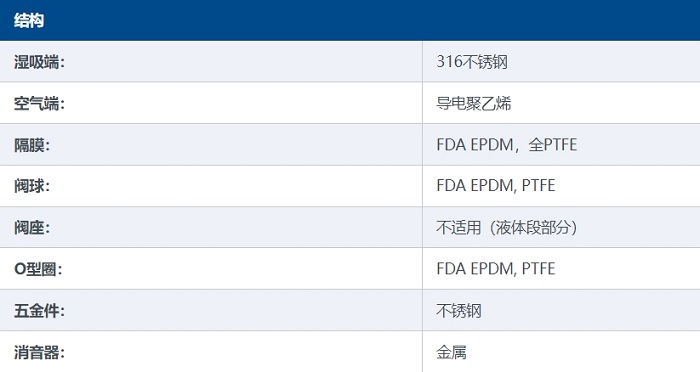Select the 空气端 label
The height and width of the screenshot is (372, 700).
coord(39,103)
